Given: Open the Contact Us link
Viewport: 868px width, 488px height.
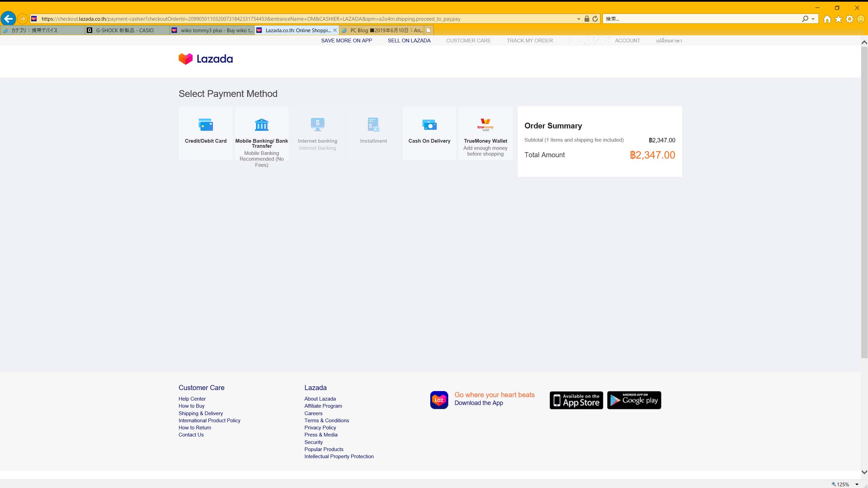Looking at the screenshot, I should pyautogui.click(x=191, y=435).
